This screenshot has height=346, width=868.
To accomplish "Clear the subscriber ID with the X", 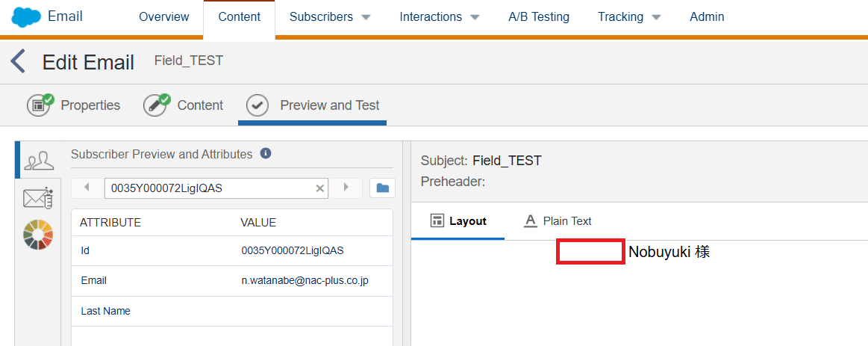I will click(319, 188).
